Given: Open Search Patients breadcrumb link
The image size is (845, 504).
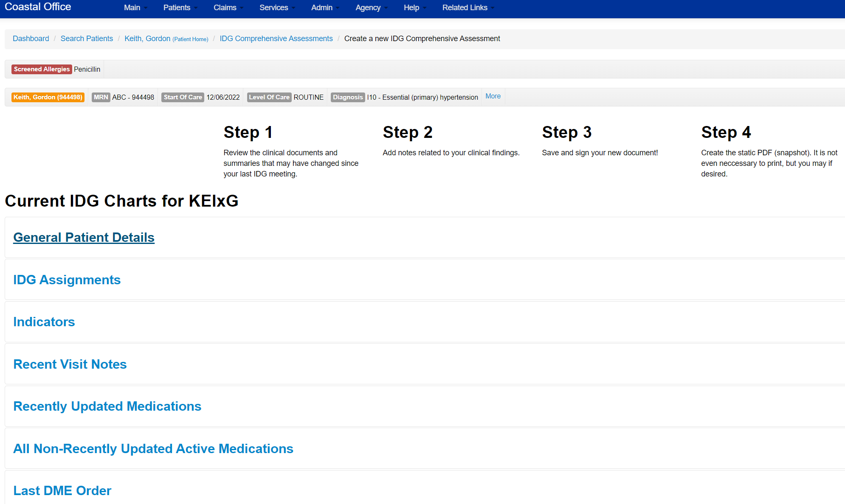Looking at the screenshot, I should pos(87,39).
